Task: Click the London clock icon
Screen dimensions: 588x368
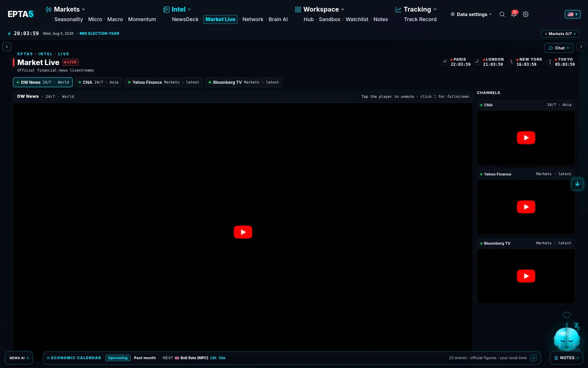Action: 478,62
